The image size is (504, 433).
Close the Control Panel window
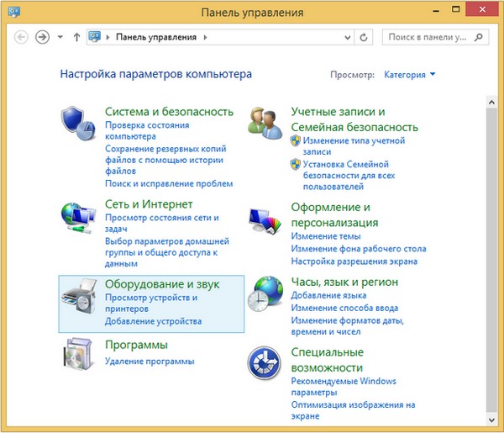pos(482,9)
